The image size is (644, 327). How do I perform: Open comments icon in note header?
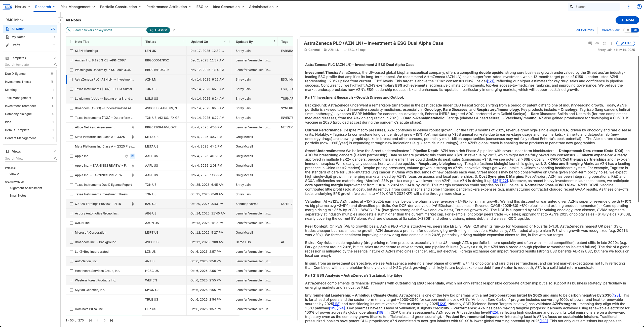coord(590,43)
